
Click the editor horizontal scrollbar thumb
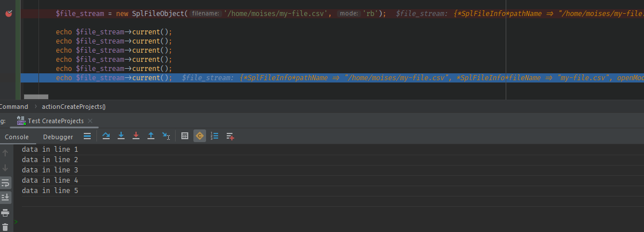click(x=36, y=97)
